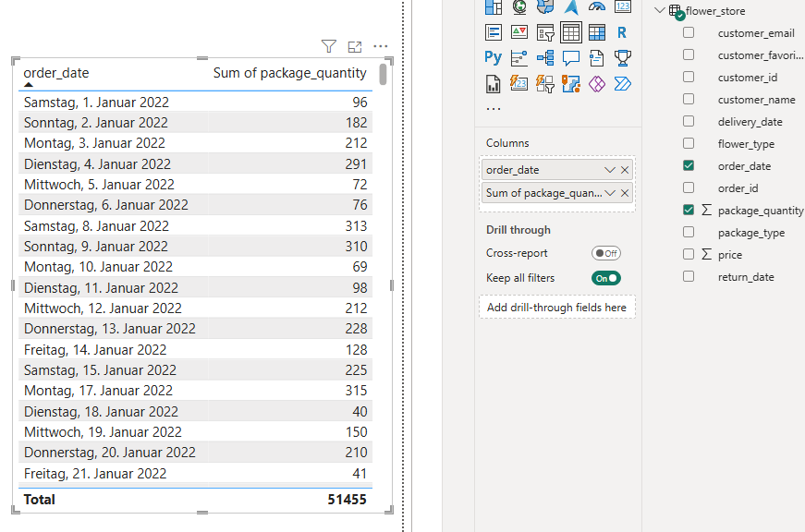The width and height of the screenshot is (805, 532).
Task: Select the row Montag, 17. Januar 2022
Action: click(x=195, y=391)
